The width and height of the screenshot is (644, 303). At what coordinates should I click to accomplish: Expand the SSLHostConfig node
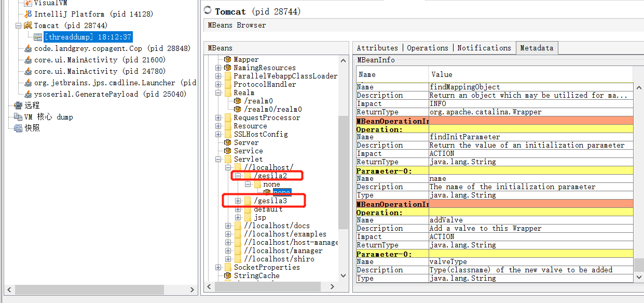218,134
